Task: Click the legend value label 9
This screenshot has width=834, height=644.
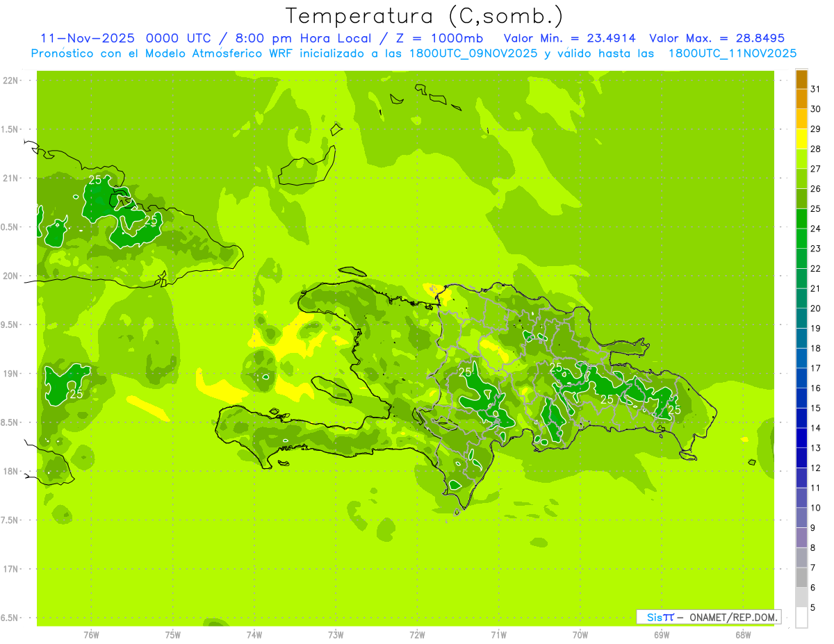Action: (x=813, y=528)
